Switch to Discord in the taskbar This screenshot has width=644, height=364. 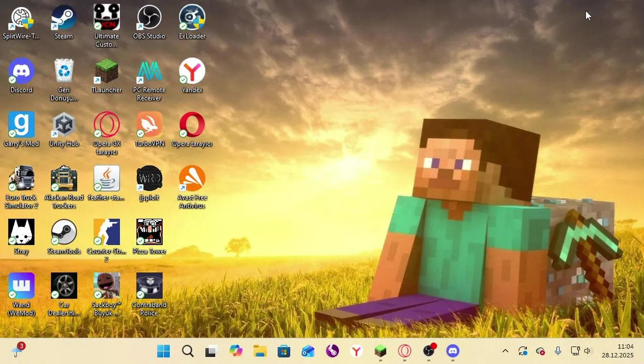coord(453,351)
